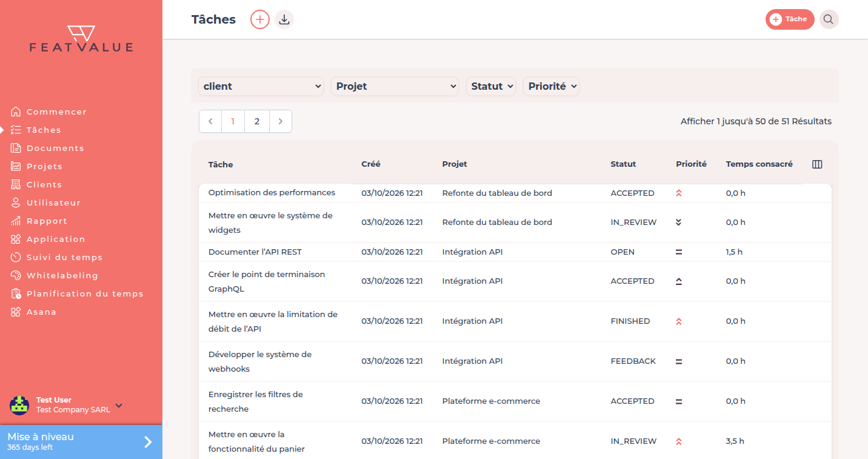Click the previous page arrow
868x459 pixels.
click(210, 121)
